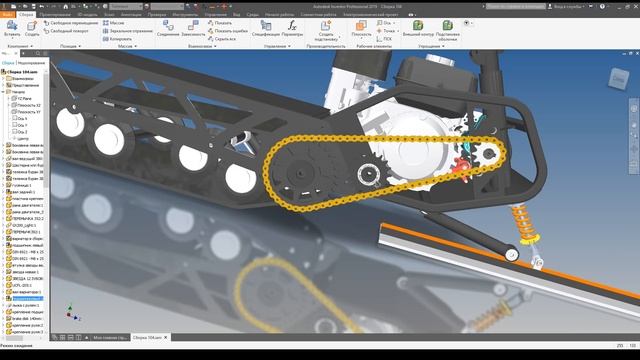Switch to the Эскиз ribbon tab
Screen dimensions: 640x360
point(109,14)
